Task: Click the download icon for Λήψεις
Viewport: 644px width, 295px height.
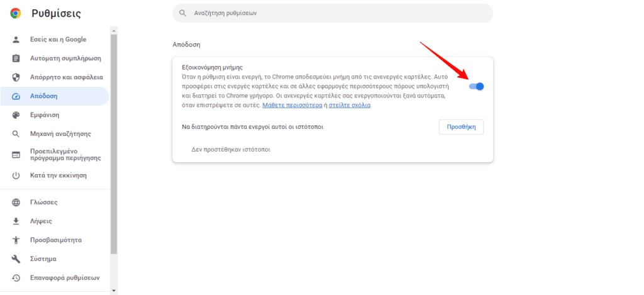Action: (x=16, y=221)
